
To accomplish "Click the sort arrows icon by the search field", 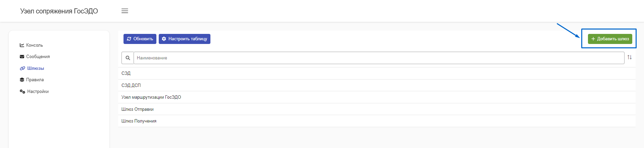I will pyautogui.click(x=630, y=57).
